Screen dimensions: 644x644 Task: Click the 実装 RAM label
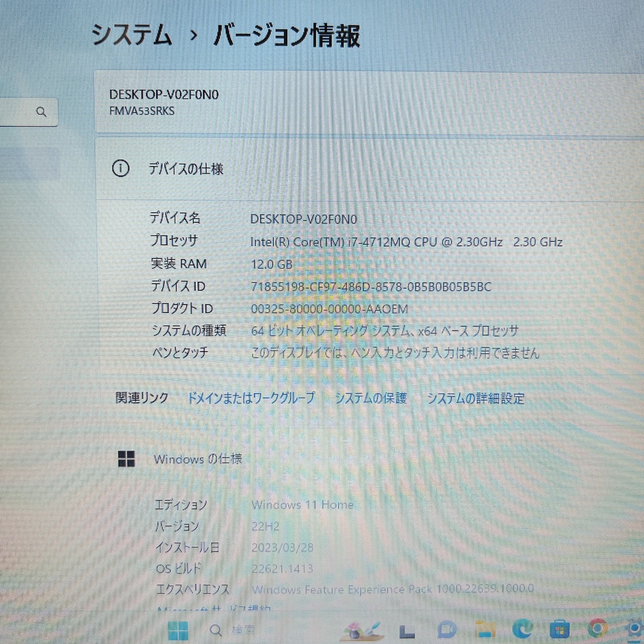pos(179,264)
